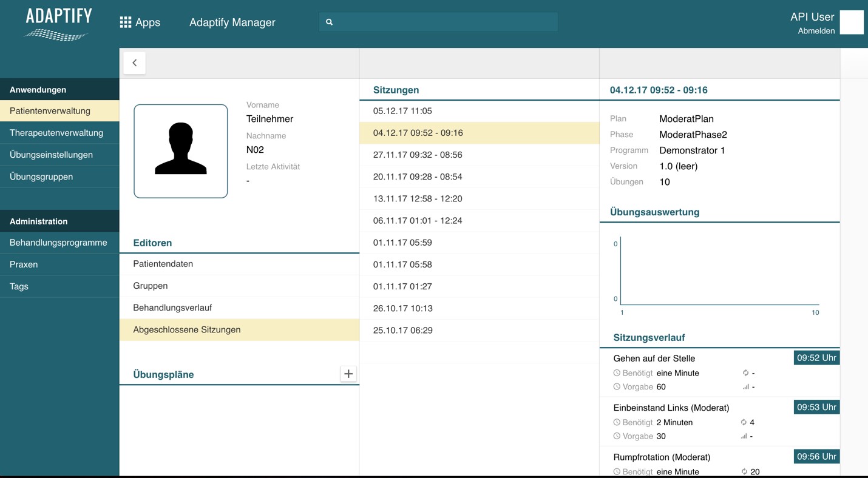This screenshot has width=868, height=478.
Task: Open Tags in sidebar
Action: [x=59, y=286]
